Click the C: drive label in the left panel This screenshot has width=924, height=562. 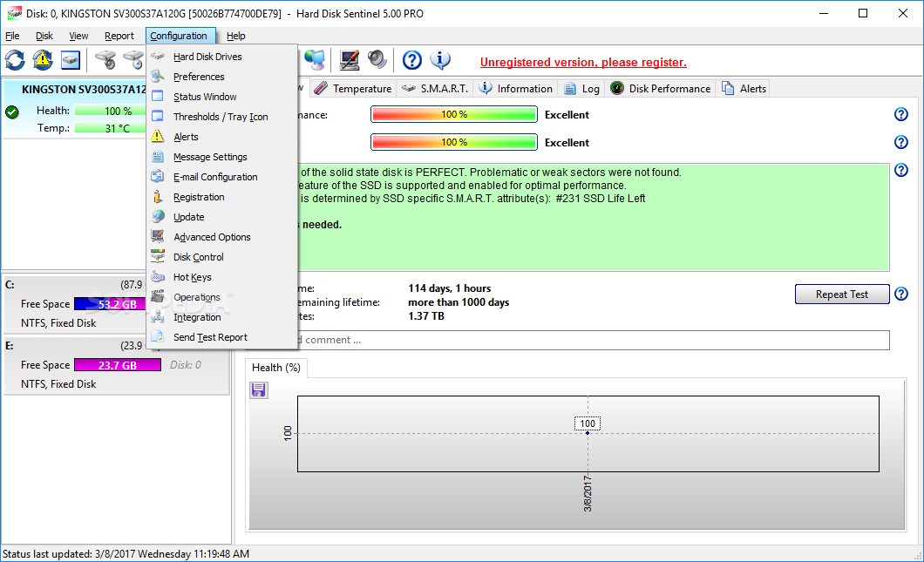(x=10, y=285)
